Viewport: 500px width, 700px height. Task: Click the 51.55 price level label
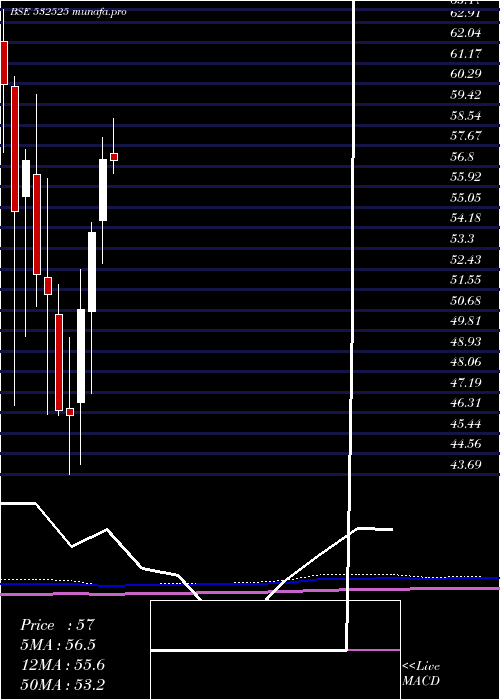(466, 280)
